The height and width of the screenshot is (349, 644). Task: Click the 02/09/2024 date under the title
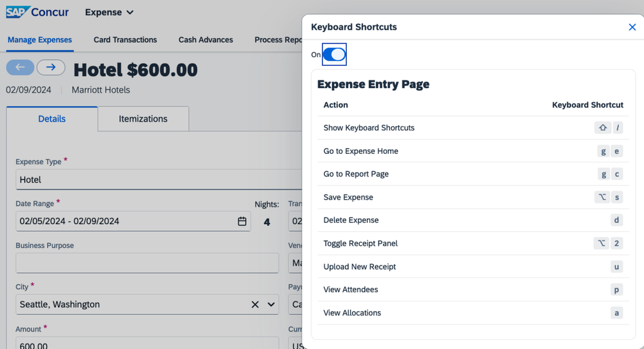(28, 90)
